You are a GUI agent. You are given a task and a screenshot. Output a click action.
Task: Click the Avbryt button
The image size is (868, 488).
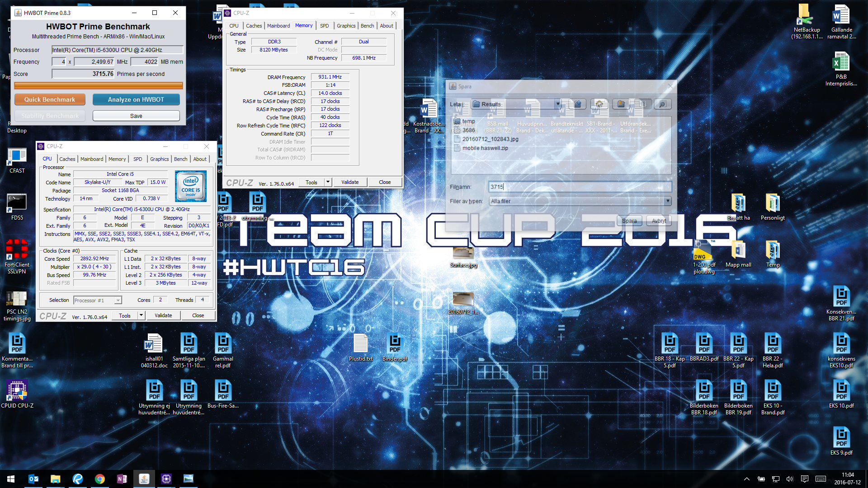659,221
